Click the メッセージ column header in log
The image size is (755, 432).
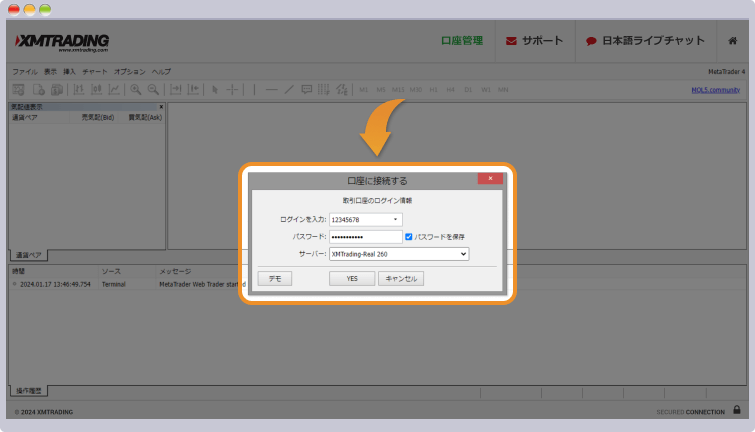tap(175, 272)
